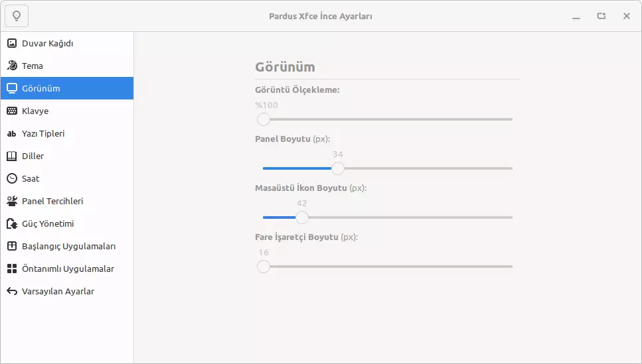This screenshot has height=364, width=642.
Task: Click the Tema palette icon
Action: pos(12,66)
